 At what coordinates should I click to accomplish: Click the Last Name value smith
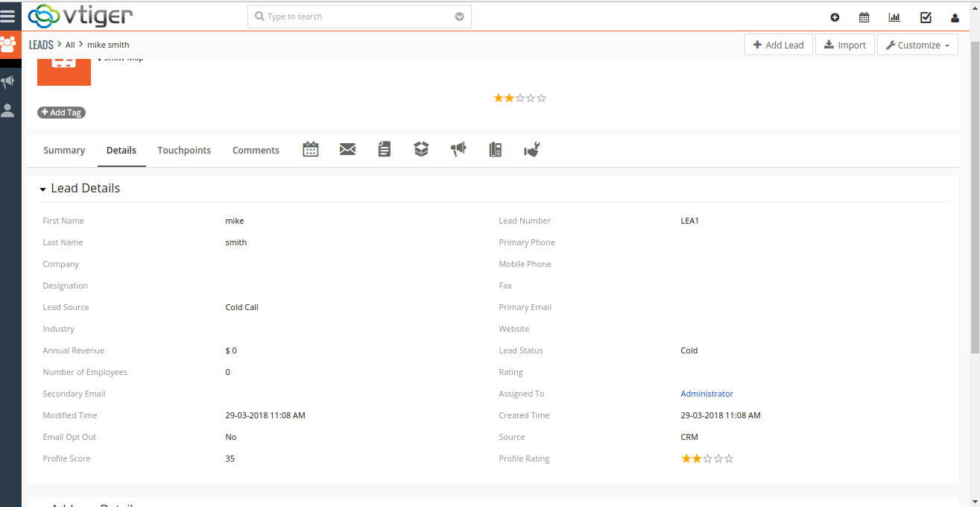(235, 242)
